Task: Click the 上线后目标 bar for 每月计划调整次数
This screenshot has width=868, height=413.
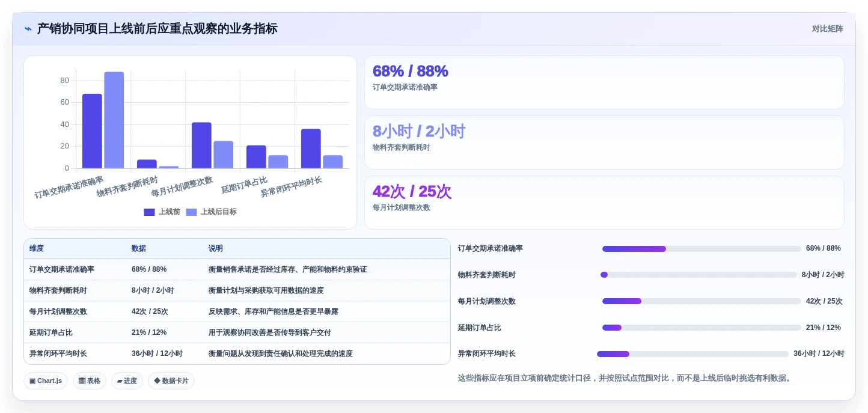Action: tap(224, 154)
